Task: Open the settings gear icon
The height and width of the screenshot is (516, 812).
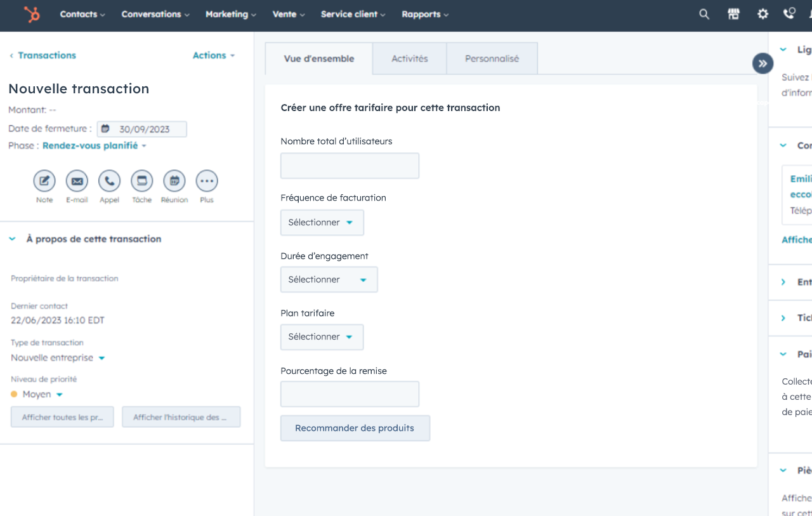Action: (x=763, y=14)
